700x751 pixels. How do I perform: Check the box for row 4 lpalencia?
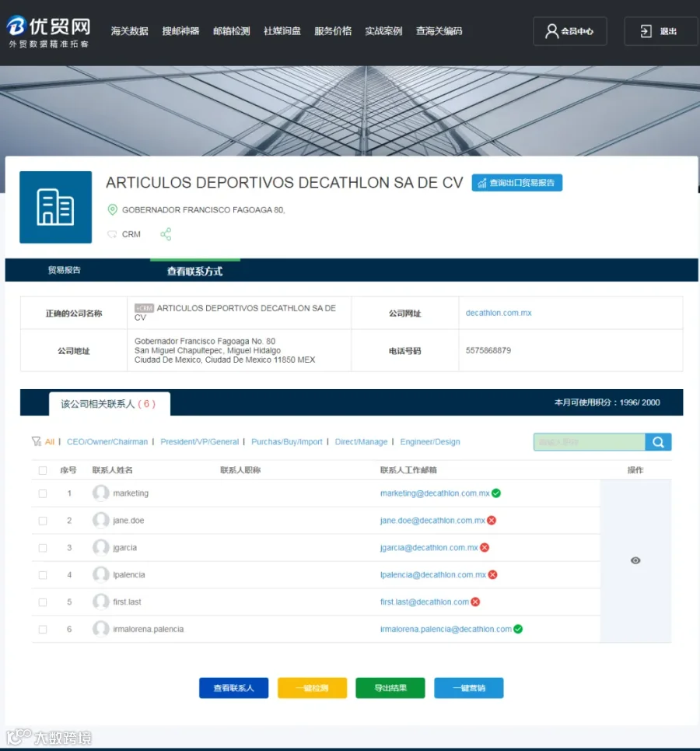[43, 575]
